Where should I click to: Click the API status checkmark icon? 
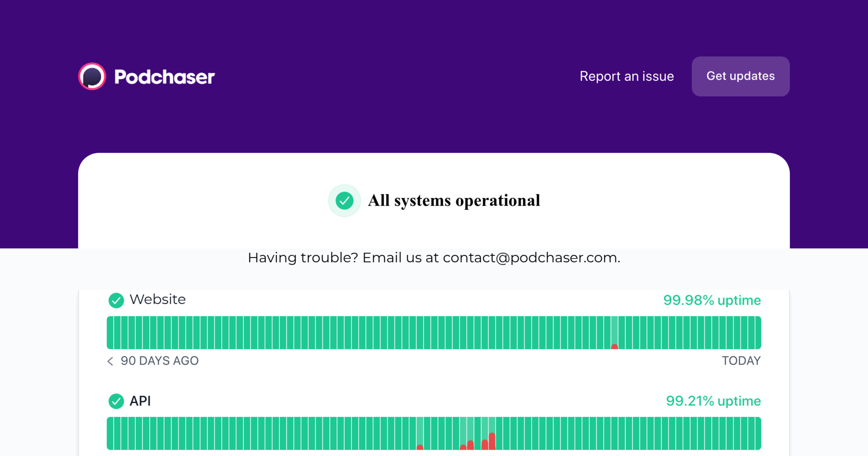pyautogui.click(x=116, y=401)
